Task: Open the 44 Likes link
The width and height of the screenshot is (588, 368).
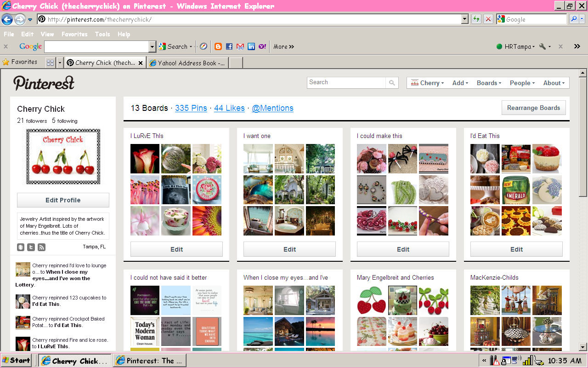Action: pos(229,108)
